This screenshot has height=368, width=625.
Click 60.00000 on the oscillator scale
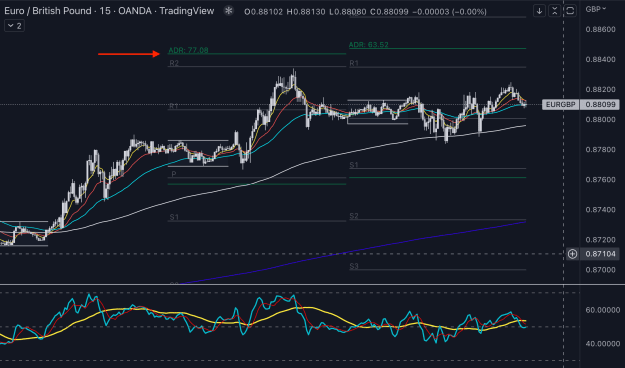point(603,310)
